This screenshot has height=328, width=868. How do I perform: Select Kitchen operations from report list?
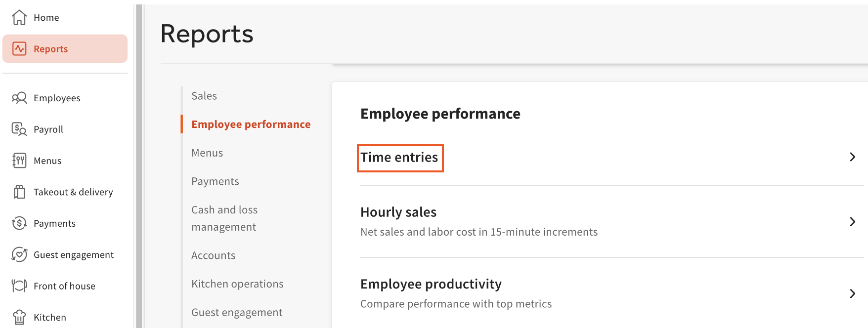tap(237, 284)
